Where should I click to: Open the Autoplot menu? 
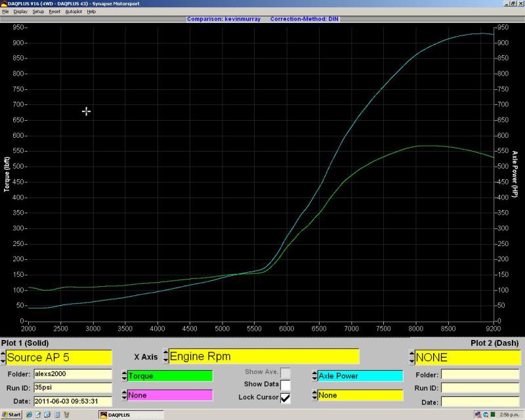coord(73,11)
